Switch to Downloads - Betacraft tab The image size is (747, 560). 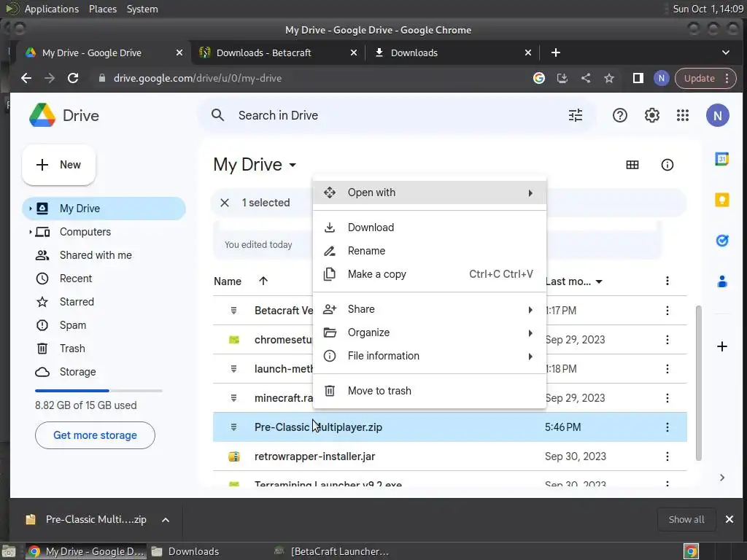tap(278, 52)
